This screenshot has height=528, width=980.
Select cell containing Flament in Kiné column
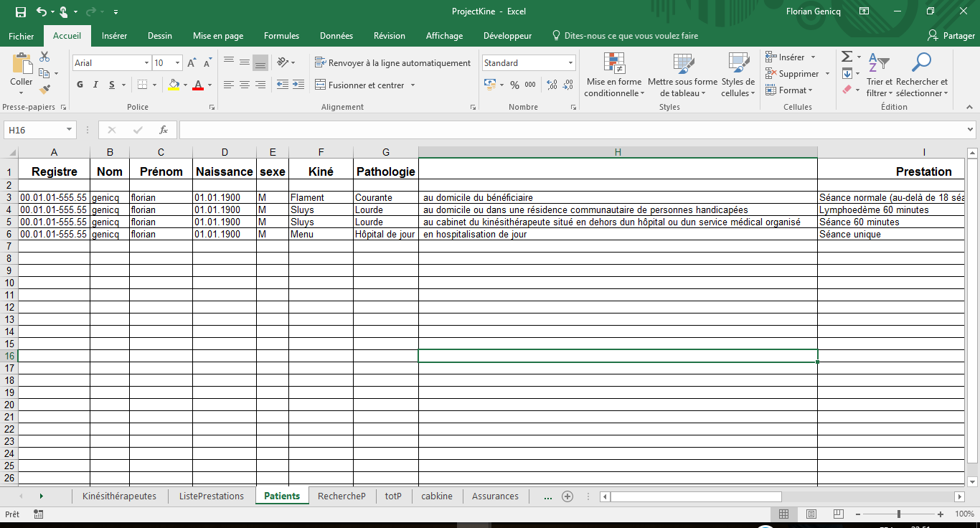coord(321,197)
